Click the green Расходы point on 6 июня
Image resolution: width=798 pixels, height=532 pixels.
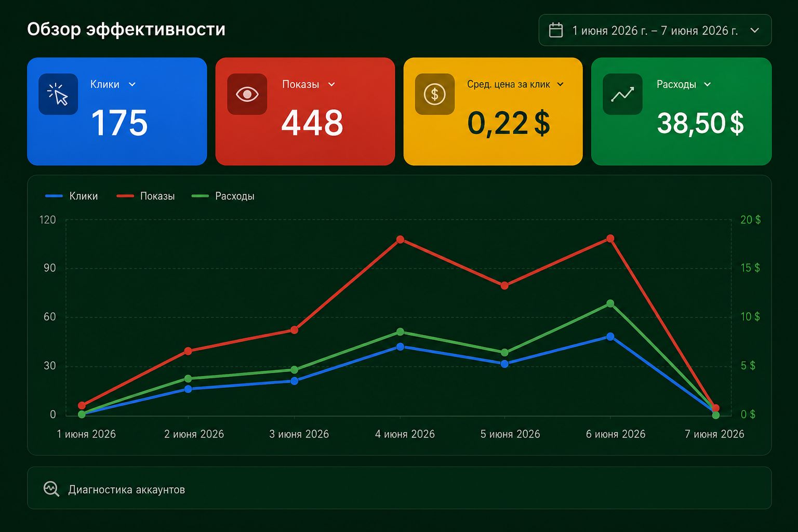pos(610,303)
